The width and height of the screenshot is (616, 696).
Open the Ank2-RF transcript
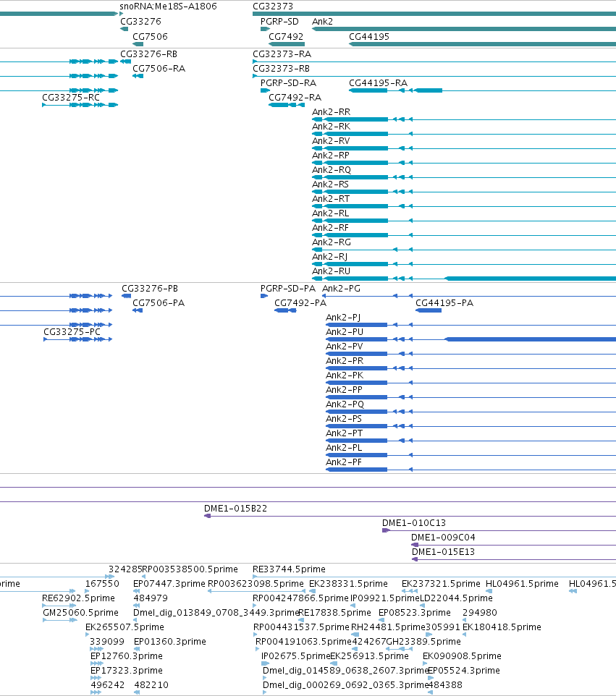click(464, 235)
